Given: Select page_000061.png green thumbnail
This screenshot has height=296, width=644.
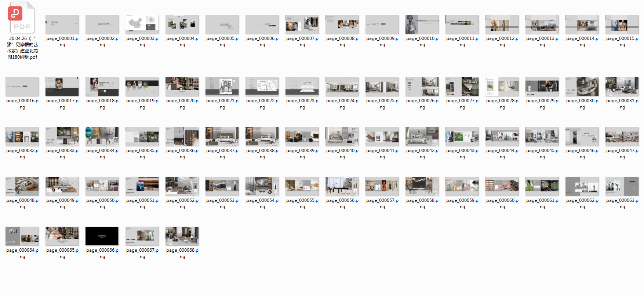Looking at the screenshot, I should 542,186.
